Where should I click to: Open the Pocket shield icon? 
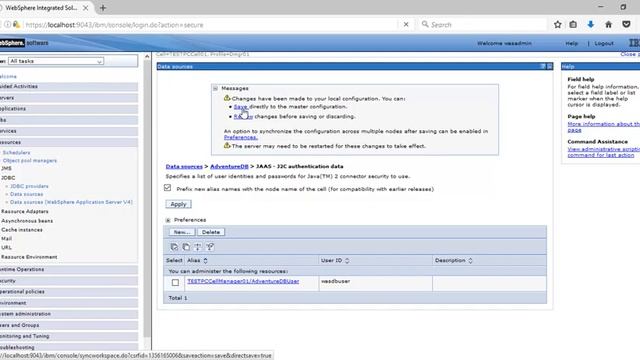(626, 25)
